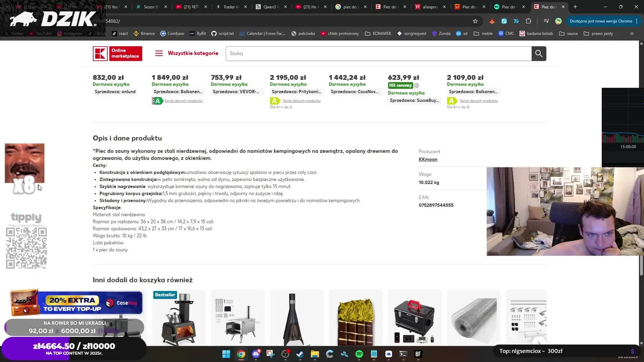Open the black toolbox with red handle thumbnail
Screen dimensions: 644x362
pos(415,318)
